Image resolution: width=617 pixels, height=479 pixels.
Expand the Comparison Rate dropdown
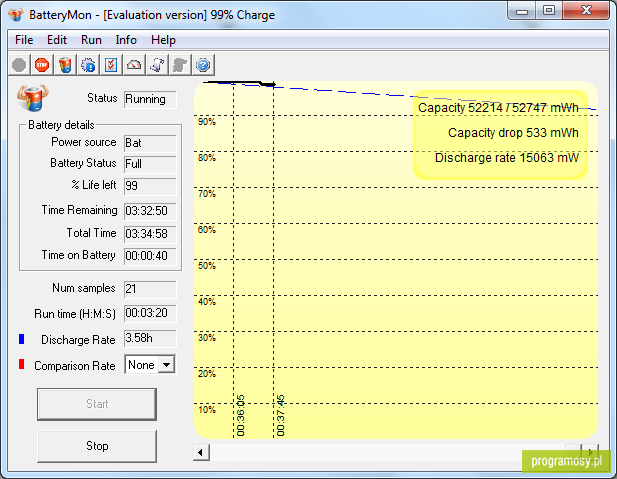pyautogui.click(x=166, y=365)
